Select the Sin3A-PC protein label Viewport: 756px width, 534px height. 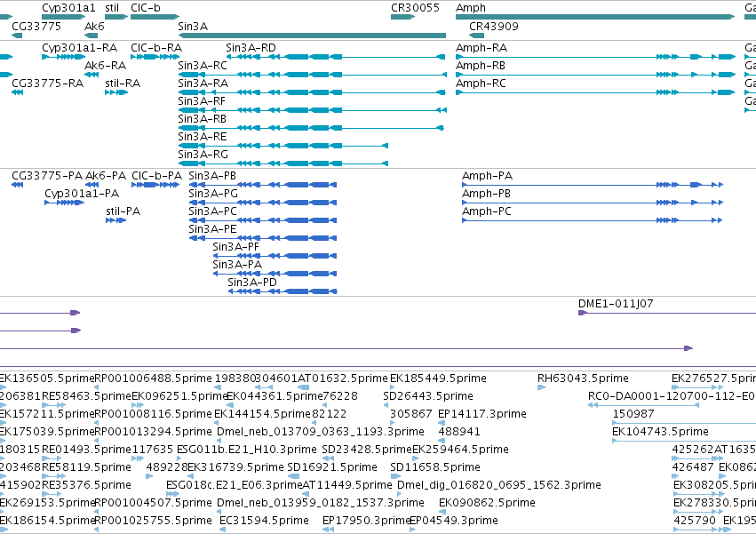click(x=212, y=211)
